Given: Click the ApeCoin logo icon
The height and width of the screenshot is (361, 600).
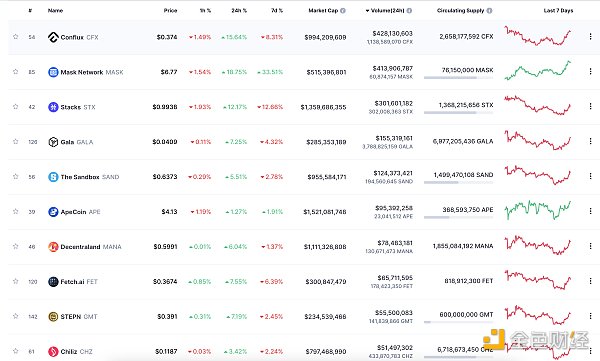Looking at the screenshot, I should tap(53, 212).
